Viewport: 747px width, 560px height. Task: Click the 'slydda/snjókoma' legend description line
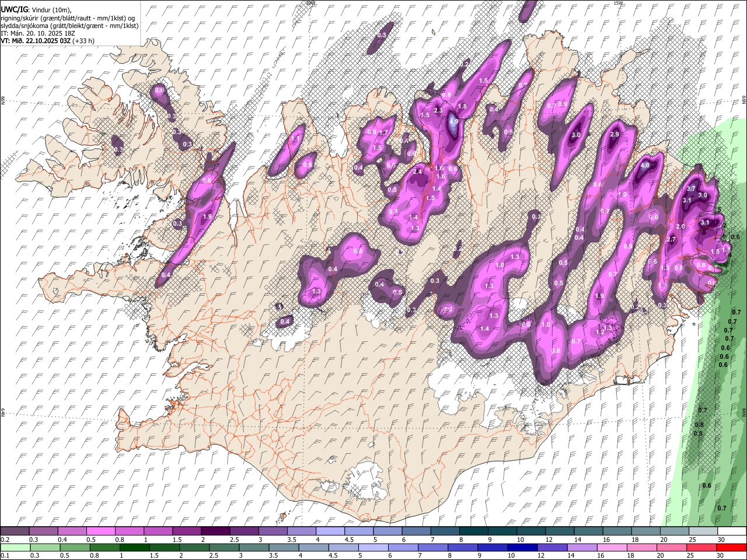[69, 26]
